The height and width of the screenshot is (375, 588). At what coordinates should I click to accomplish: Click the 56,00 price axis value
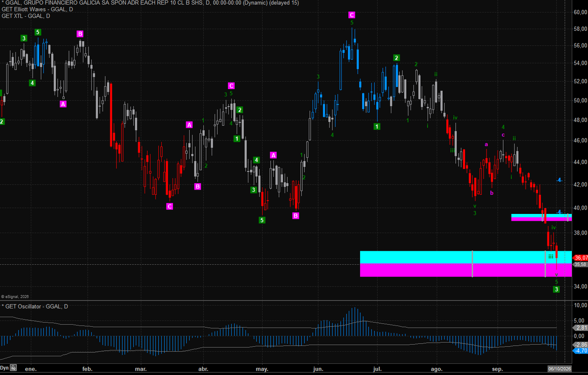click(x=580, y=46)
